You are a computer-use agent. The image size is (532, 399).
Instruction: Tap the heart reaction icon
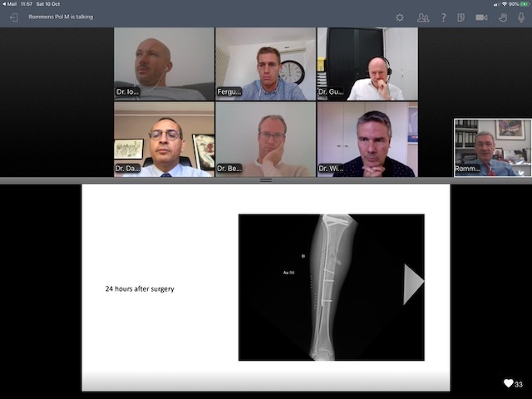(508, 383)
